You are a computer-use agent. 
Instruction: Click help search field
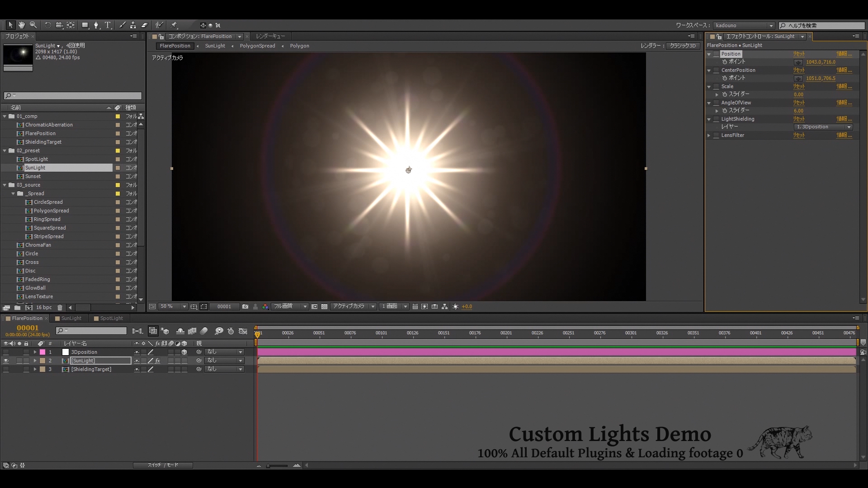tap(821, 25)
